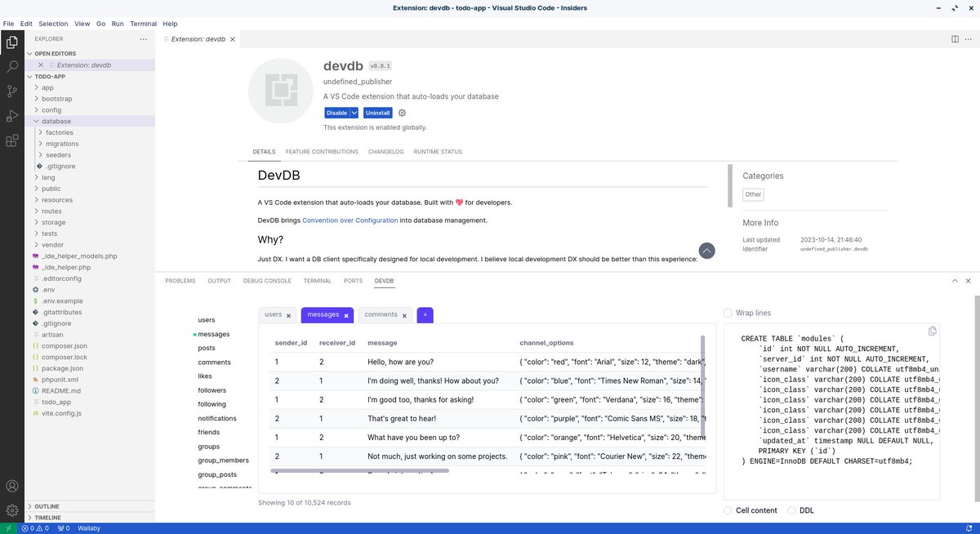
Task: Open the Search view in activity bar
Action: coord(11,67)
